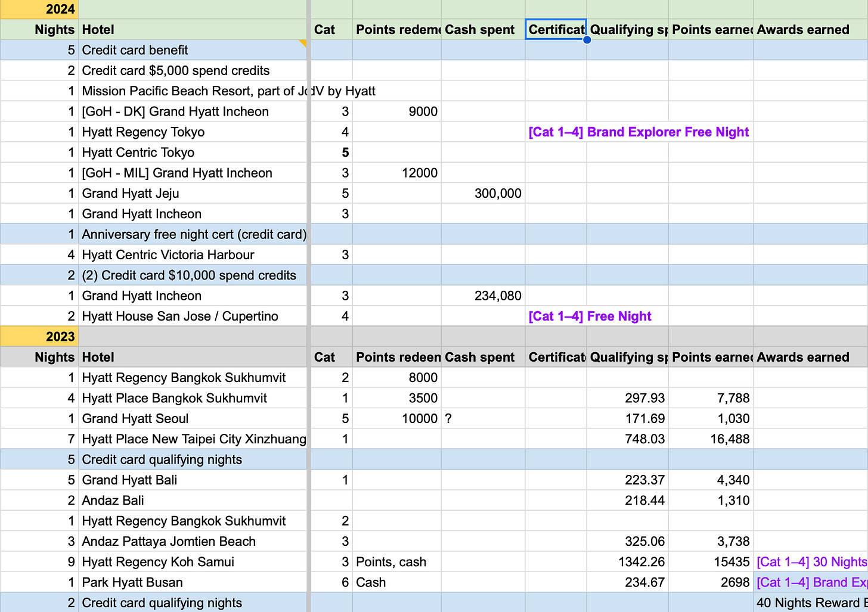The width and height of the screenshot is (868, 612).
Task: Click points earned 15435 cell
Action: 711,561
